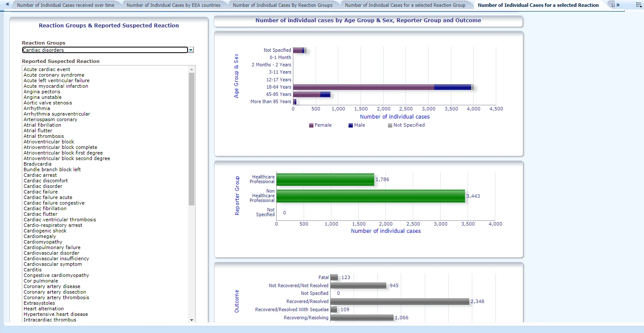Click the Recovered/Resolved outcome bar

coord(400,301)
